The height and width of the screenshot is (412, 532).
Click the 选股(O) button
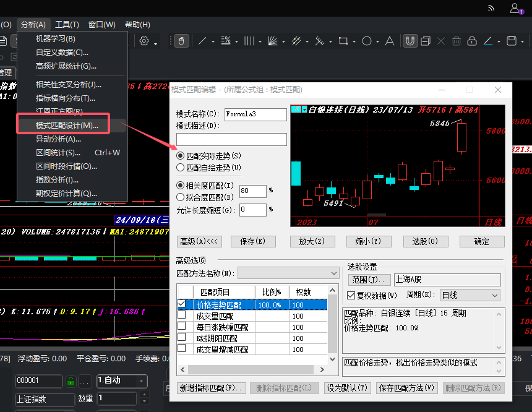pos(425,242)
